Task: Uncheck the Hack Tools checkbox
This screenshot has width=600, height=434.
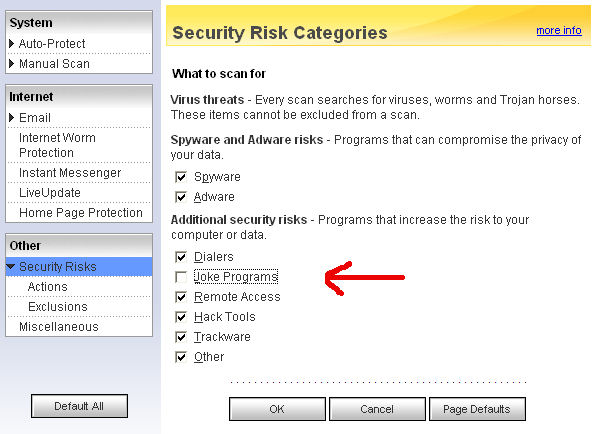Action: 181,317
